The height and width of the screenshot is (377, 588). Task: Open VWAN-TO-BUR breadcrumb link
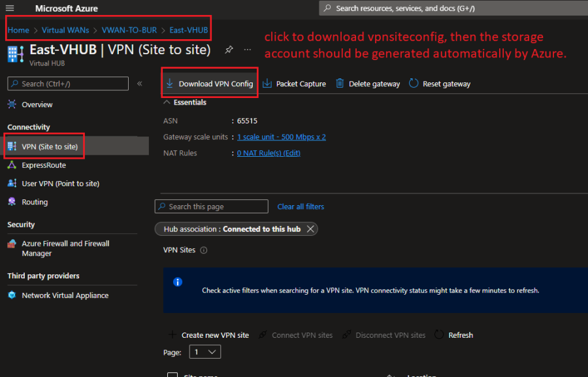click(x=129, y=30)
